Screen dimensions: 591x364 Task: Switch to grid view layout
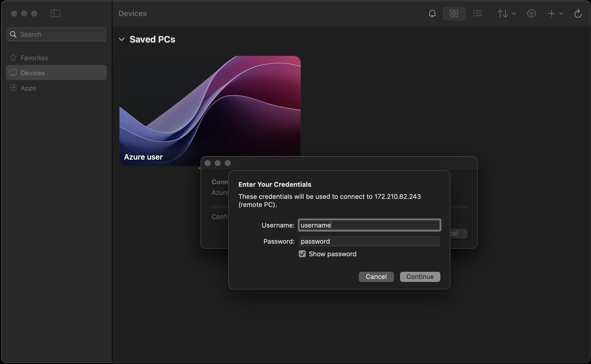(x=454, y=14)
